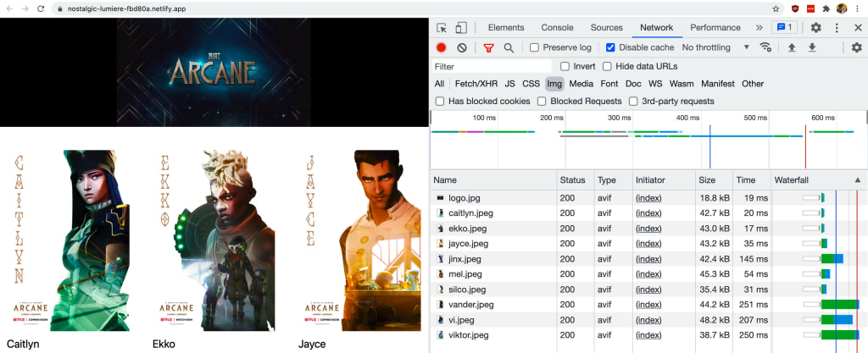Toggle the network filter funnel icon
868x353 pixels.
pyautogui.click(x=488, y=48)
